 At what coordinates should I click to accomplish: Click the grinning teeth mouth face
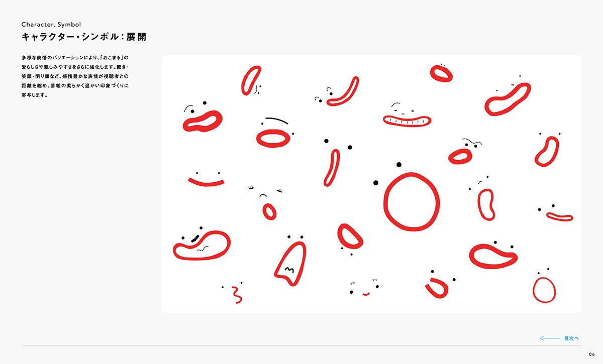[x=407, y=116]
